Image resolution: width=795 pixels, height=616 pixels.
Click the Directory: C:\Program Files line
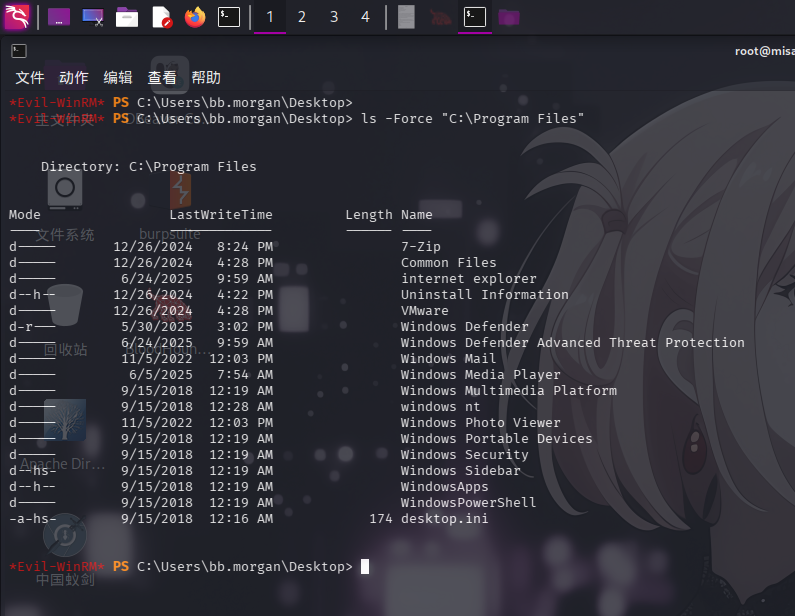tap(149, 167)
